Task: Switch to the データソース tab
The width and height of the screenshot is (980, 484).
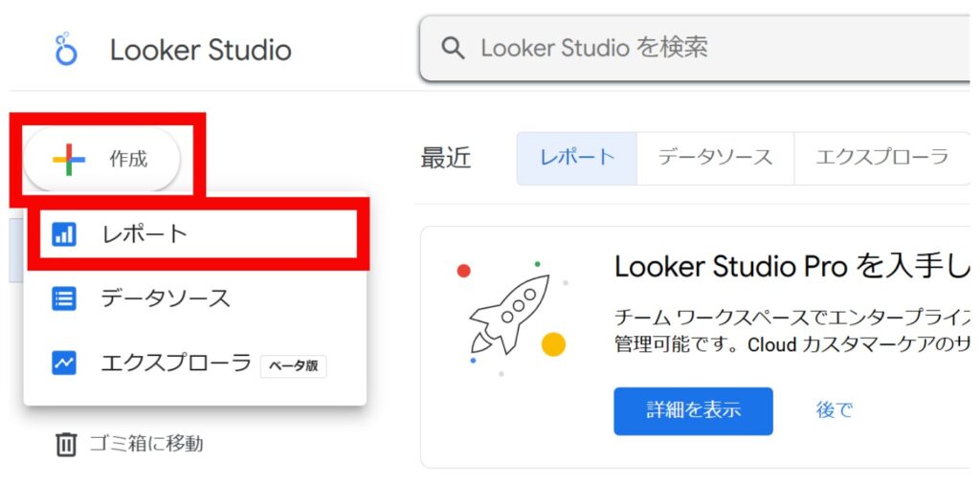Action: 715,158
